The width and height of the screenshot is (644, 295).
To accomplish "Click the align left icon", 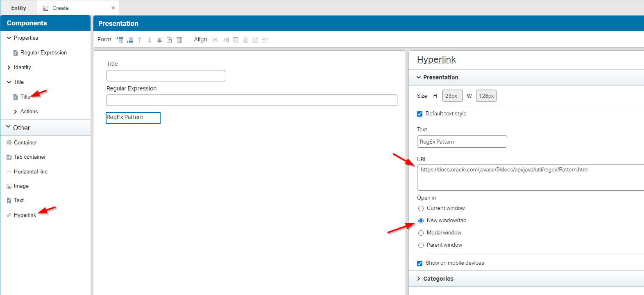I will pyautogui.click(x=215, y=40).
